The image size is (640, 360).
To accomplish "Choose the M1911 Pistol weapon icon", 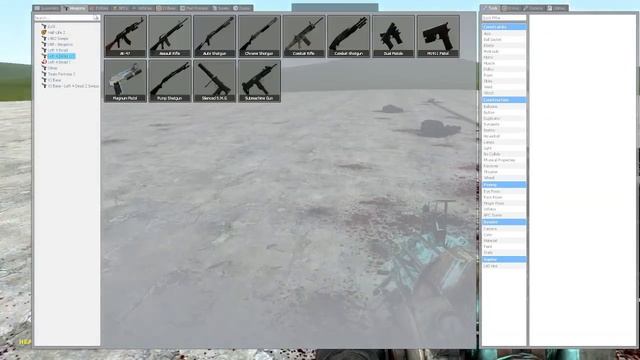I will click(438, 36).
